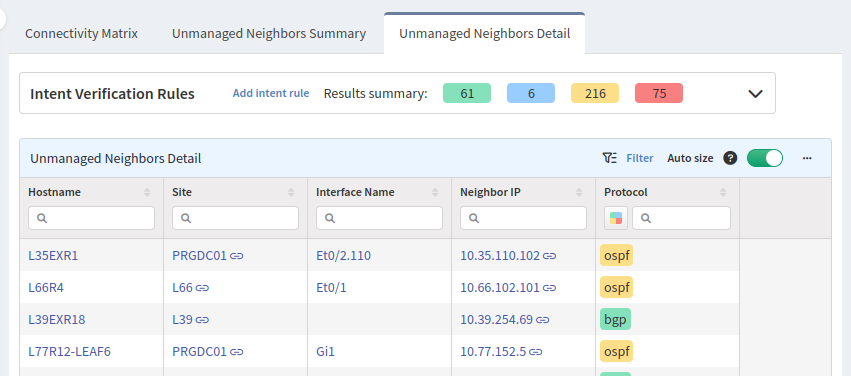Sort by the Site column
The width and height of the screenshot is (851, 376).
point(291,192)
